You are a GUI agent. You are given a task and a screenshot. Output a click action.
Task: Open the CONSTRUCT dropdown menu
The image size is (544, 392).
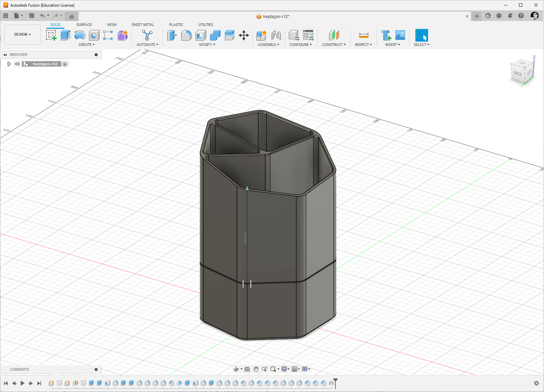334,45
